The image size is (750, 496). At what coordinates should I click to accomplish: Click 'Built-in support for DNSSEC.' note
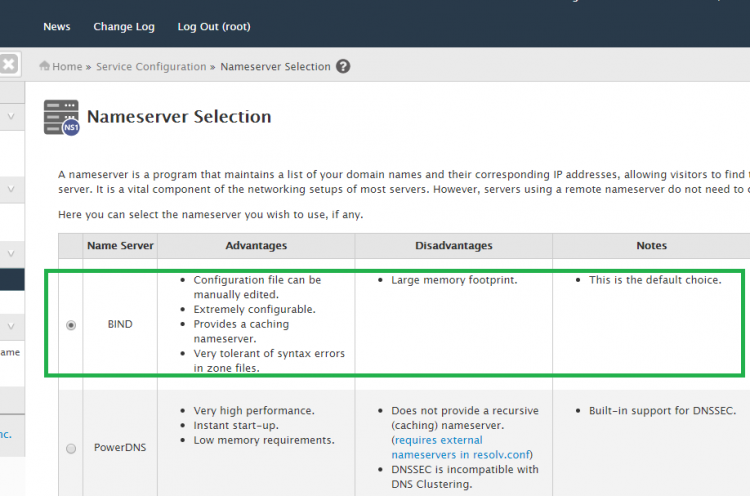[662, 411]
